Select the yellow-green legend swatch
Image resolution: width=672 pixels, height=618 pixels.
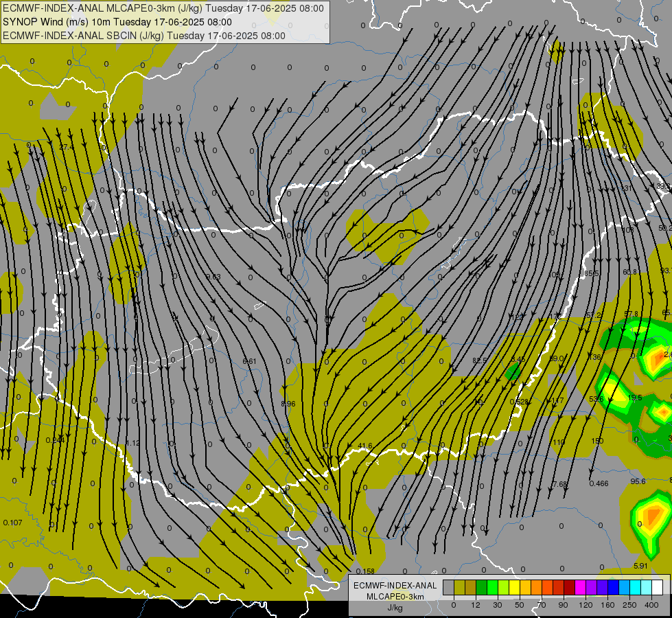pyautogui.click(x=504, y=587)
